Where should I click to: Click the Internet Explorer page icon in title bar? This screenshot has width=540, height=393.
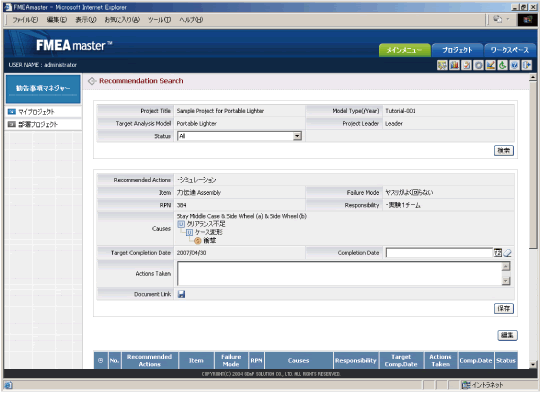tap(8, 7)
